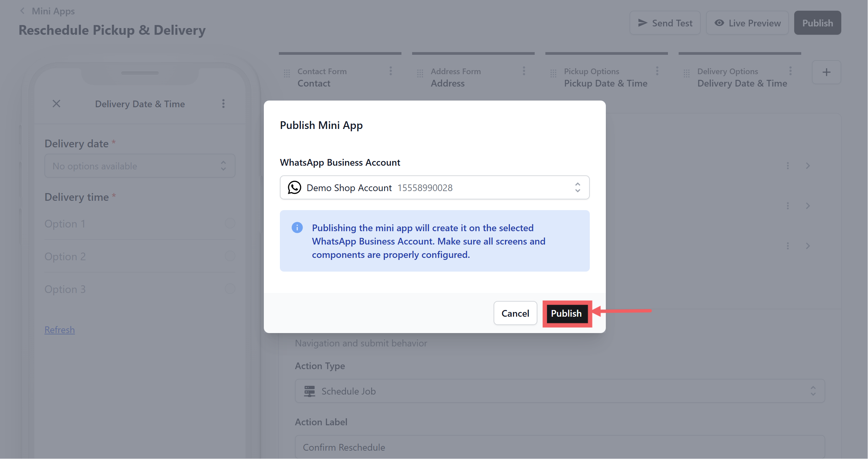Click the plus icon to add screen

point(826,72)
